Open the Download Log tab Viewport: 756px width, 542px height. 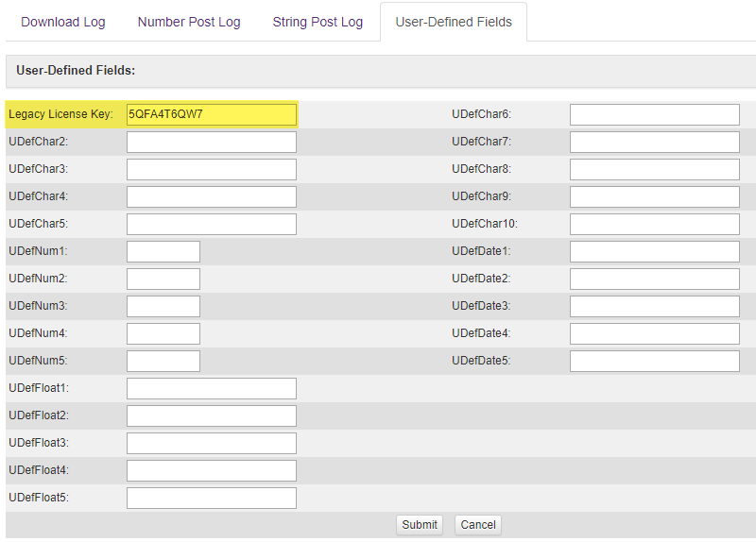pyautogui.click(x=63, y=22)
